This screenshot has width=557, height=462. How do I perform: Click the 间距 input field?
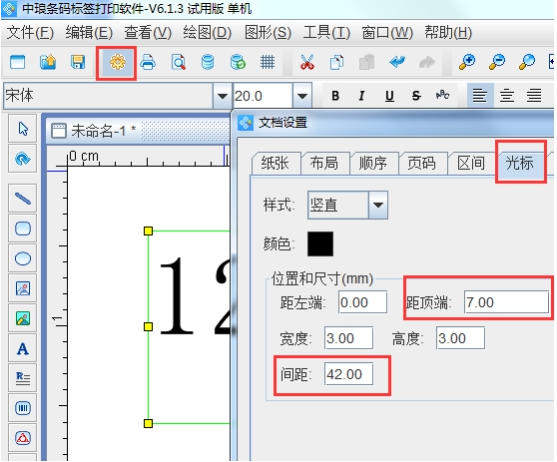(348, 374)
